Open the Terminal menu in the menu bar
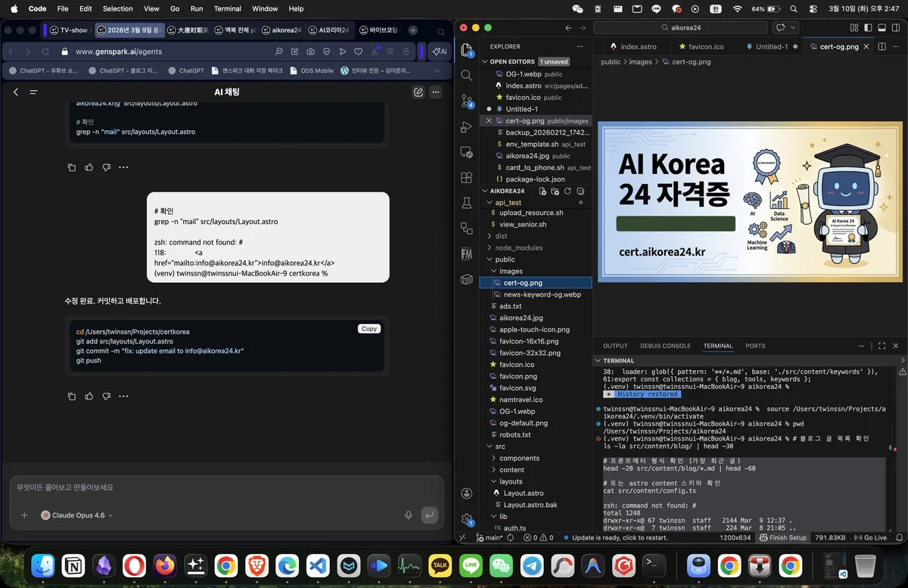Viewport: 908px width, 588px height. (227, 8)
